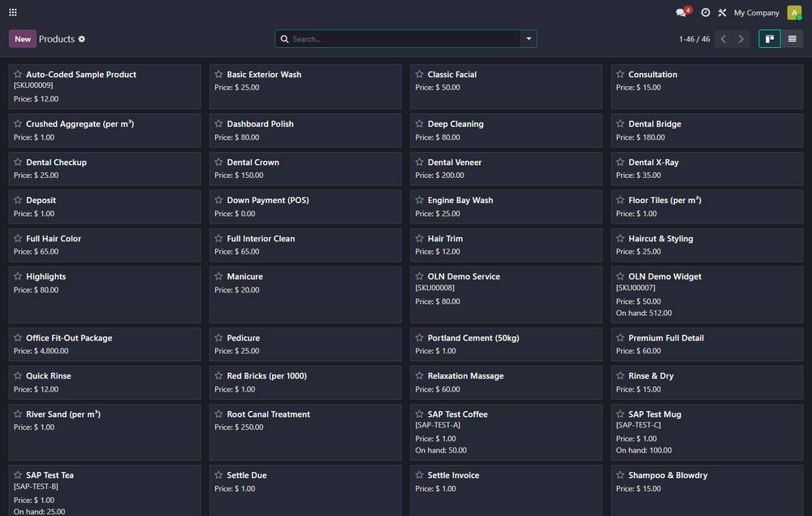Open the Portland Cement (50kg) product
Screen dimensions: 812x516
tap(507, 344)
